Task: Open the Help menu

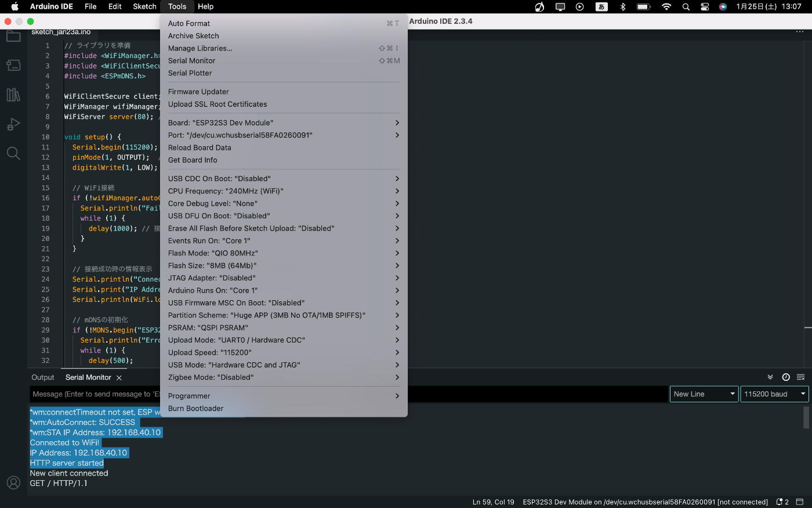Action: [205, 6]
